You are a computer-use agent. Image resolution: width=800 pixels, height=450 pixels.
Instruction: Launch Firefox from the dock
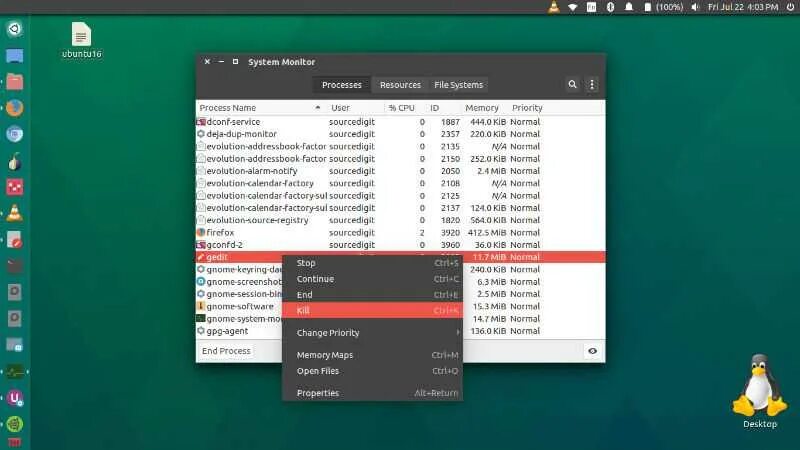14,108
